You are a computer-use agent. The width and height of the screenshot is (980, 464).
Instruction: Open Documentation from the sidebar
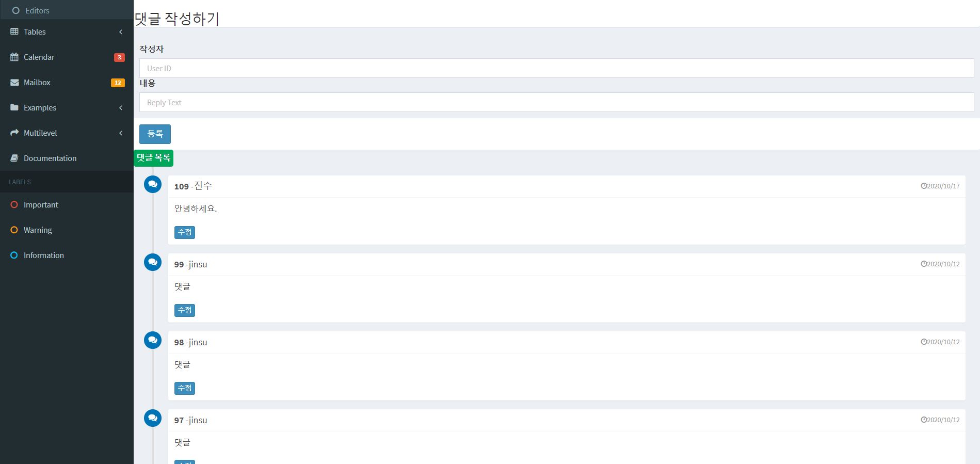[50, 158]
